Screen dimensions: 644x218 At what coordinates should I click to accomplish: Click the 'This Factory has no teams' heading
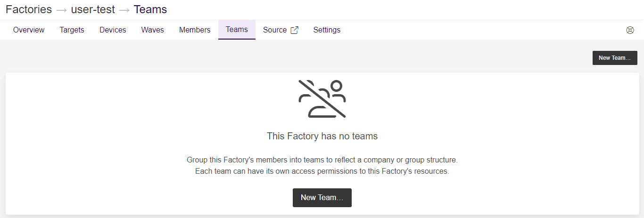322,137
